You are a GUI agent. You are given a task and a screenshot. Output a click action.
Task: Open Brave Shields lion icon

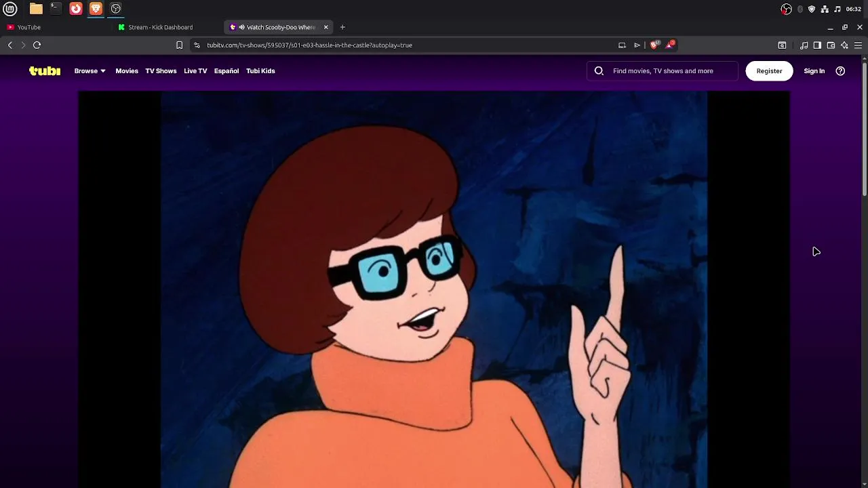[654, 45]
